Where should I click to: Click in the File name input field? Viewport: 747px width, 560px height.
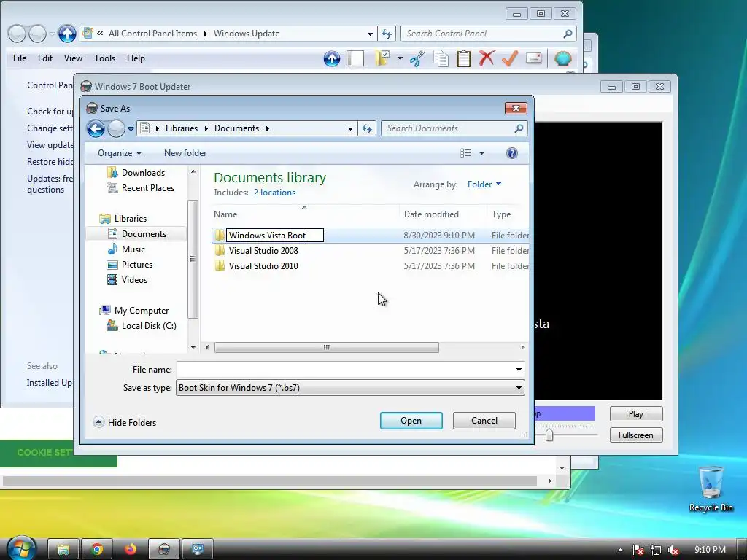pyautogui.click(x=350, y=370)
